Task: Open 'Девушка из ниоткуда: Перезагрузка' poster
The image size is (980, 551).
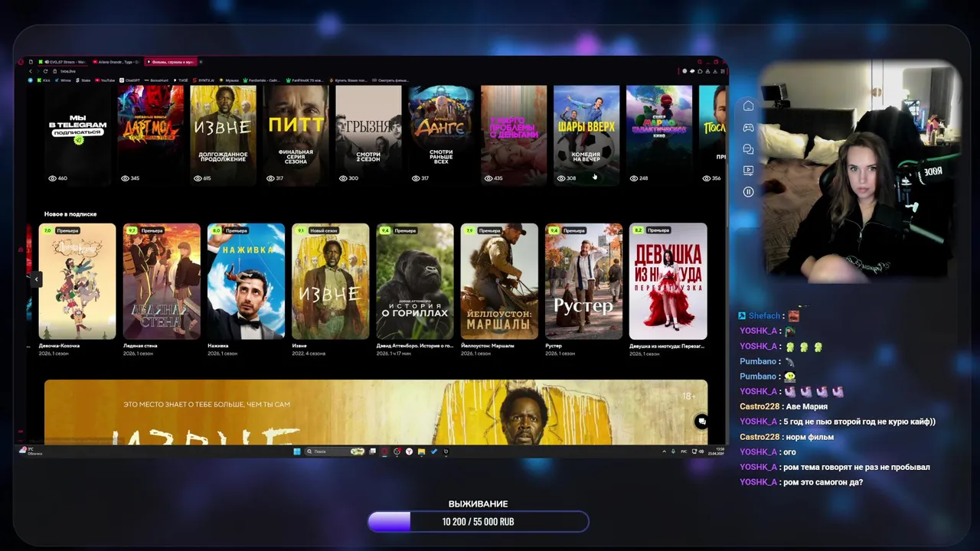Action: [x=668, y=282]
